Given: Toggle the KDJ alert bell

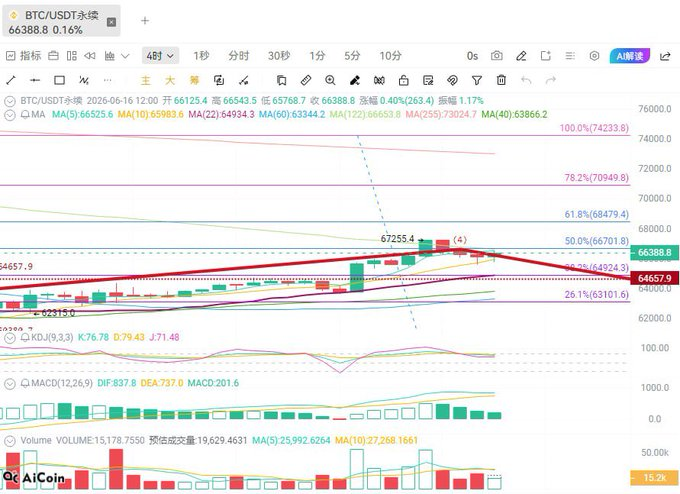Looking at the screenshot, I should coord(25,337).
